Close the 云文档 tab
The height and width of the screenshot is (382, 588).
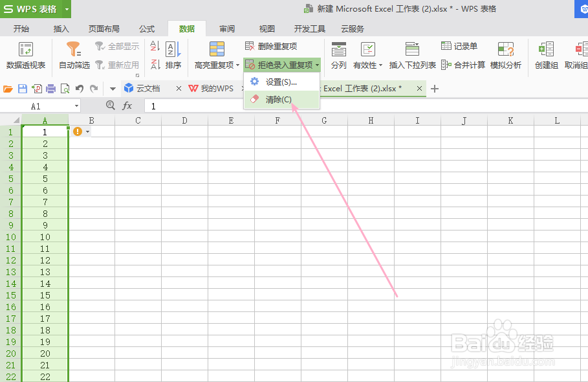(x=179, y=89)
